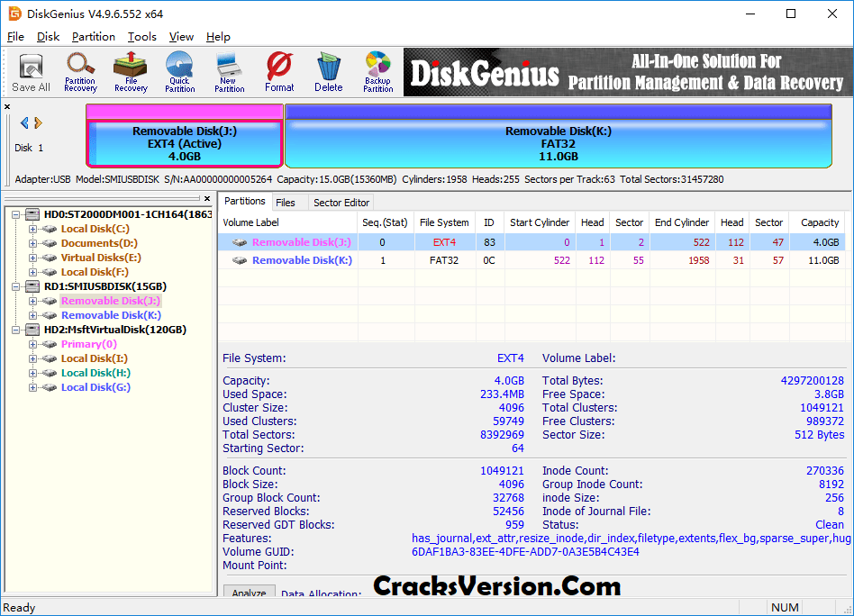Click the File System column header
854x616 pixels.
point(444,222)
